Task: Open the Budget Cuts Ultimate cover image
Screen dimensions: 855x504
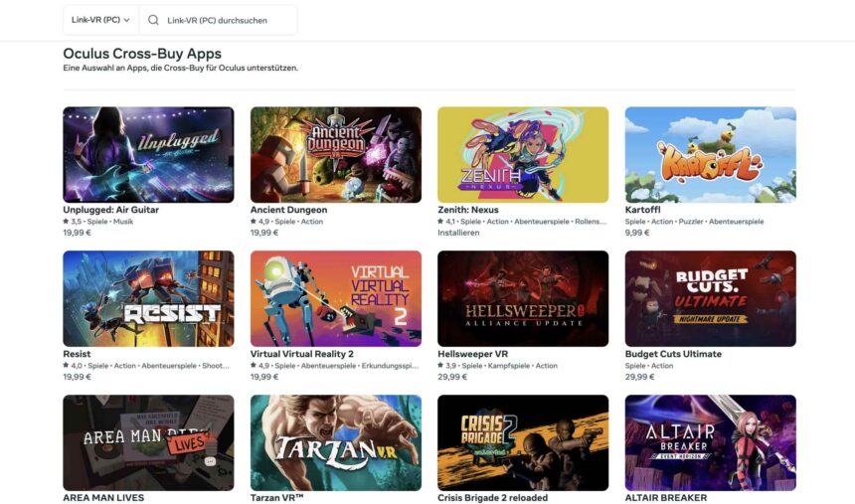Action: pyautogui.click(x=711, y=299)
